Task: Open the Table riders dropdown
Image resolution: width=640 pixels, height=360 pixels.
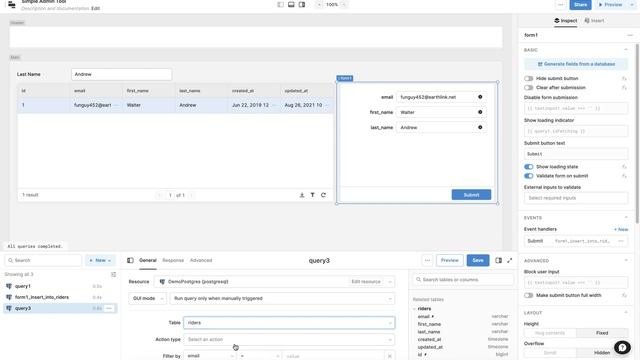Action: tap(289, 322)
